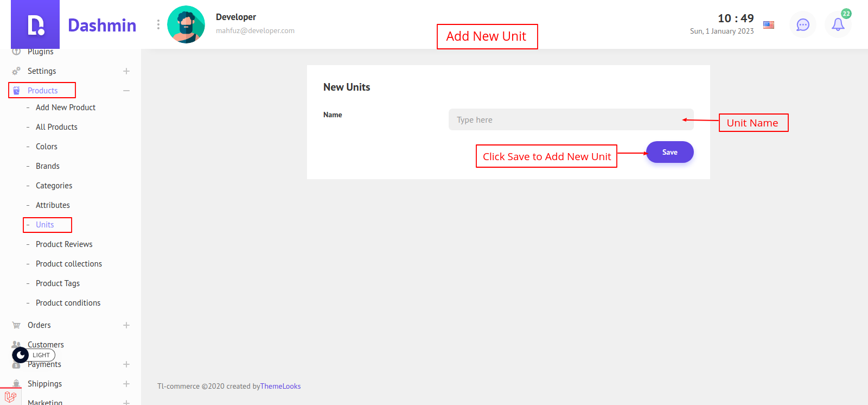Click the unit Name input field
Viewport: 868px width, 405px height.
tap(564, 119)
